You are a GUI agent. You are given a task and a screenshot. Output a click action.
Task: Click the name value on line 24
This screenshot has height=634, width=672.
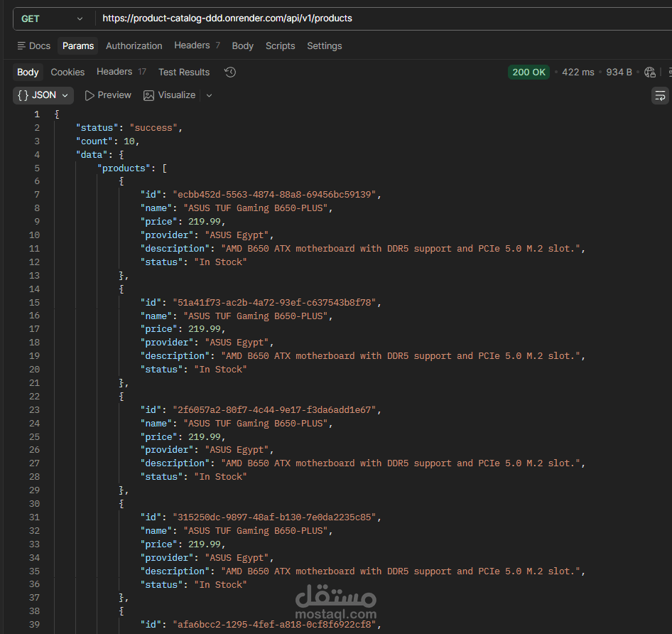[256, 424]
